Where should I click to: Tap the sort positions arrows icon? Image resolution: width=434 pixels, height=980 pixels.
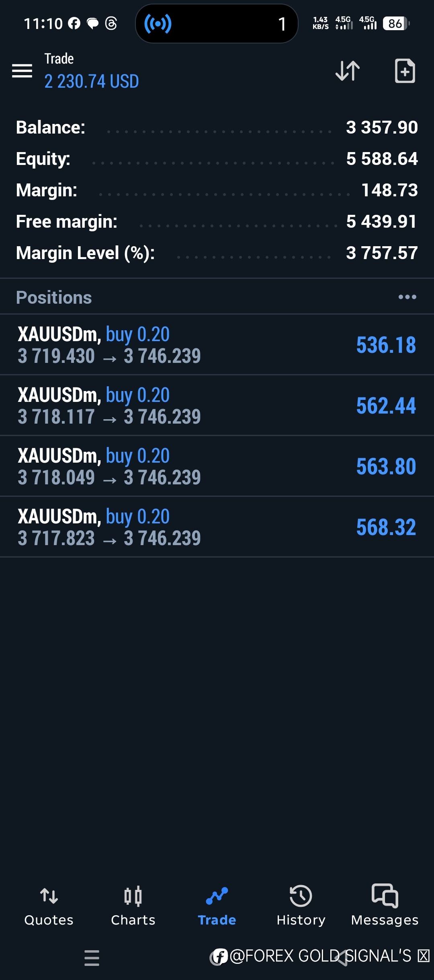pyautogui.click(x=348, y=71)
